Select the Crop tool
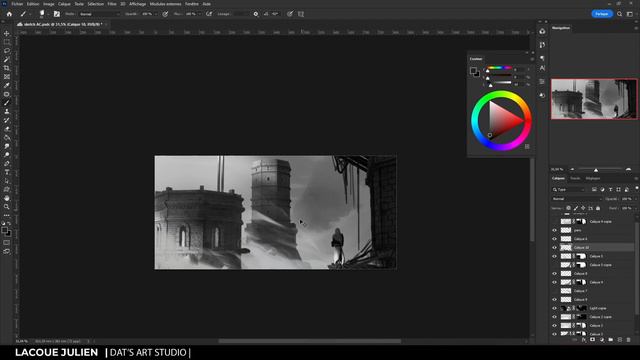 tap(7, 68)
